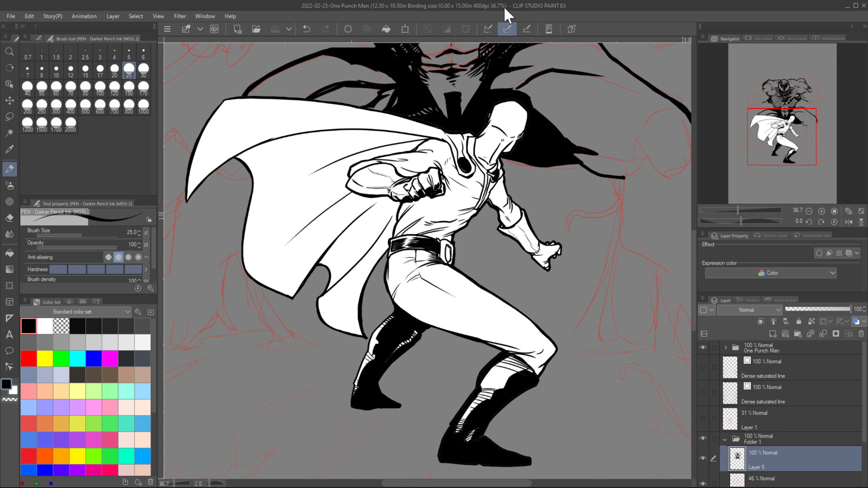Click the Open file folder icon

point(256,29)
